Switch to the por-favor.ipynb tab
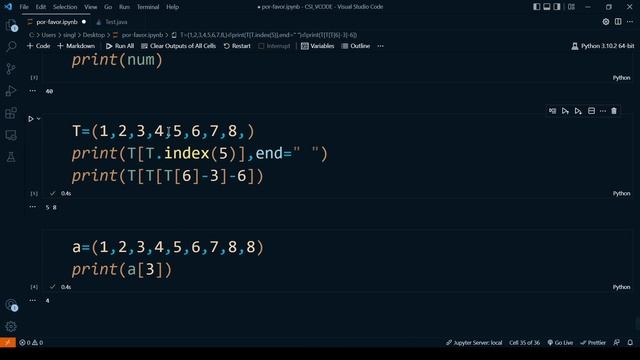Image resolution: width=640 pixels, height=360 pixels. tap(57, 22)
